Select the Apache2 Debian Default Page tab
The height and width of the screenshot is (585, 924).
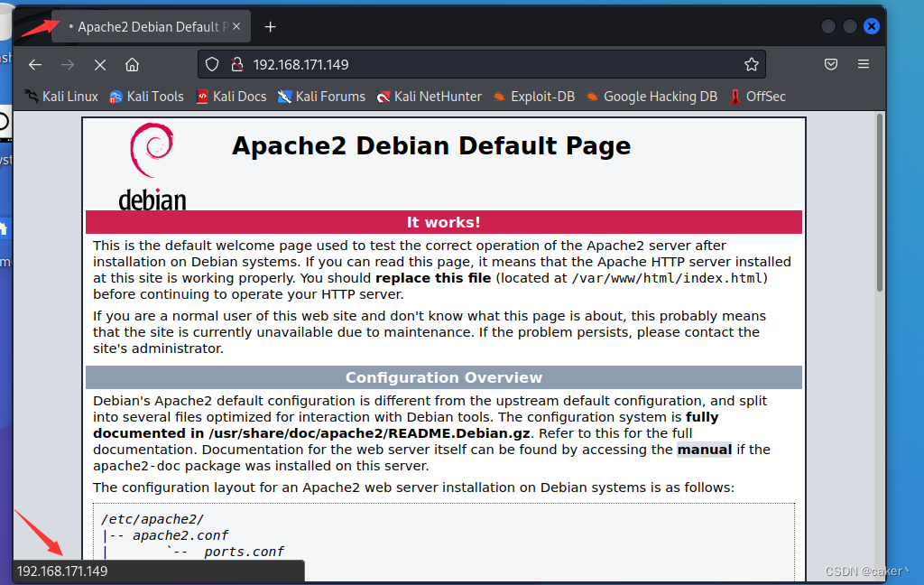click(151, 26)
